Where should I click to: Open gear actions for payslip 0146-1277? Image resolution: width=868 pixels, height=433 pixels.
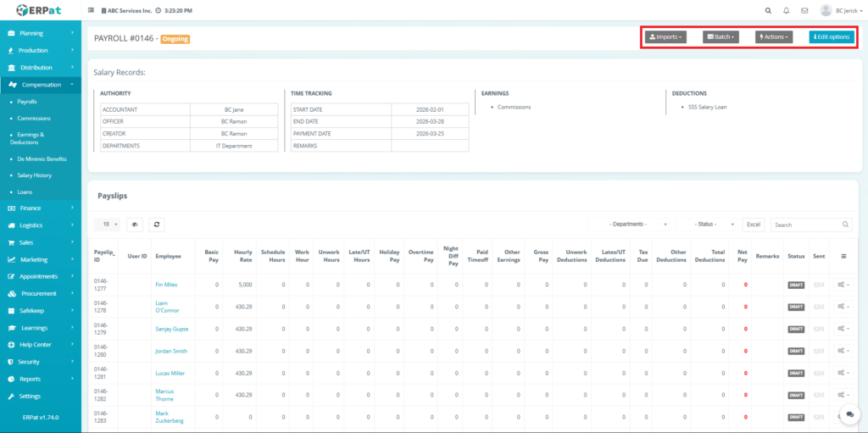point(843,285)
